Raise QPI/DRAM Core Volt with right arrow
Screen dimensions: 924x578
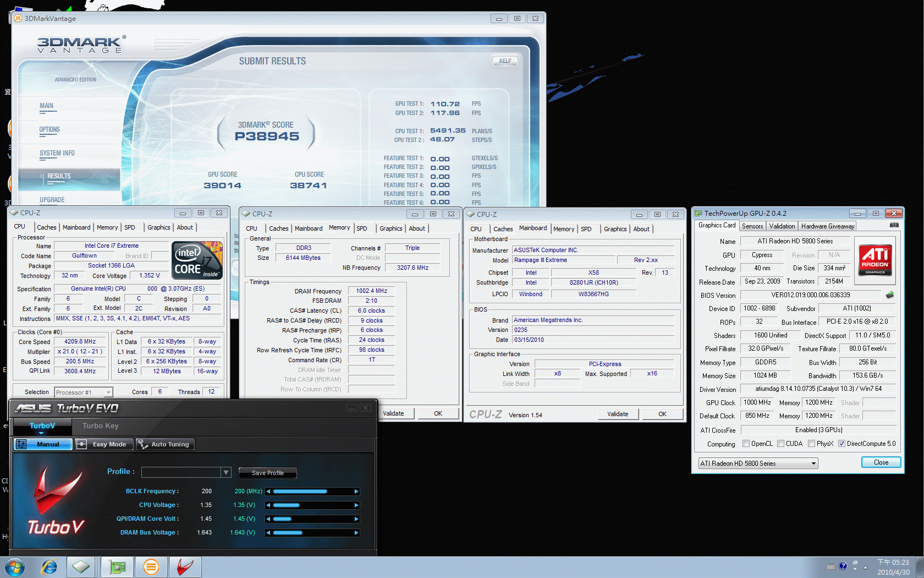point(356,519)
